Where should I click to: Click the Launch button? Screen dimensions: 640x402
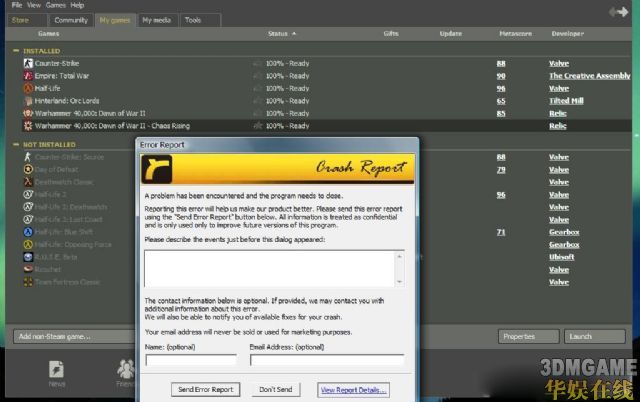(595, 336)
